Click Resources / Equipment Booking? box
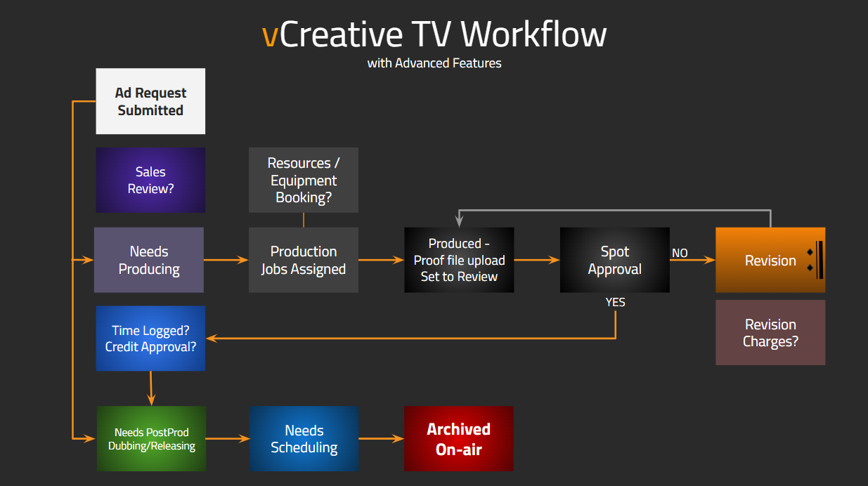This screenshot has width=868, height=486. pyautogui.click(x=304, y=180)
